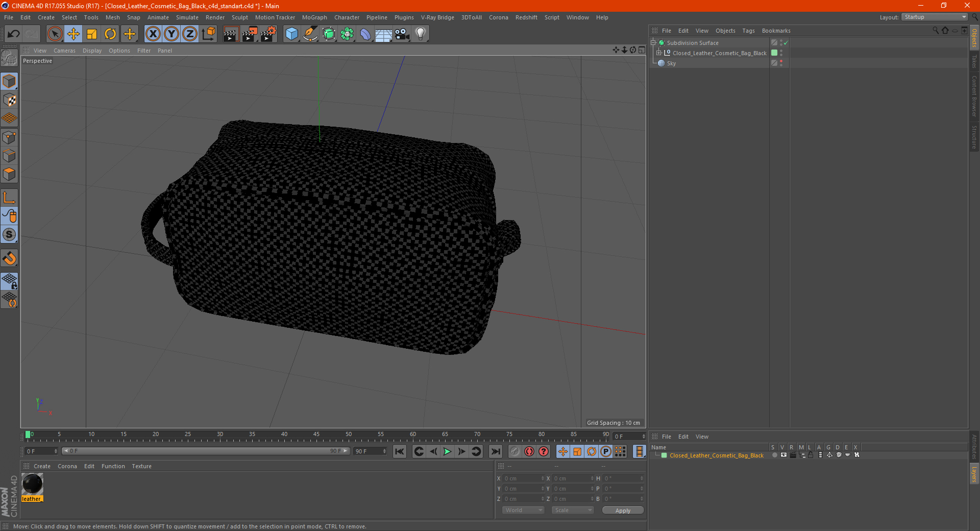
Task: Click the X position field
Action: (524, 478)
